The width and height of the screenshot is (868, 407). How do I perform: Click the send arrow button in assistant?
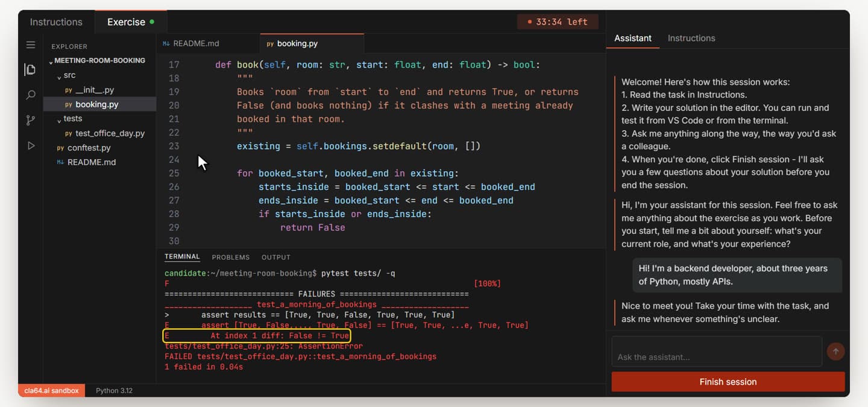[835, 351]
